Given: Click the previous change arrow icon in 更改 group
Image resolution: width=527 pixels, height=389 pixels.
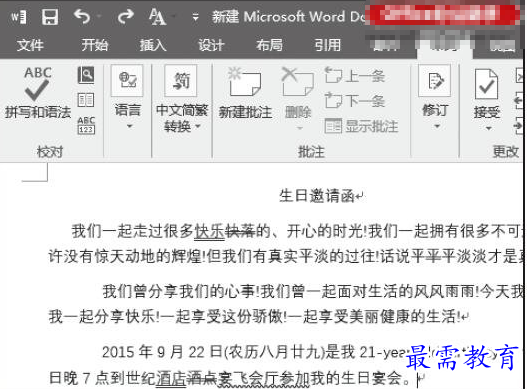Looking at the screenshot, I should point(520,101).
